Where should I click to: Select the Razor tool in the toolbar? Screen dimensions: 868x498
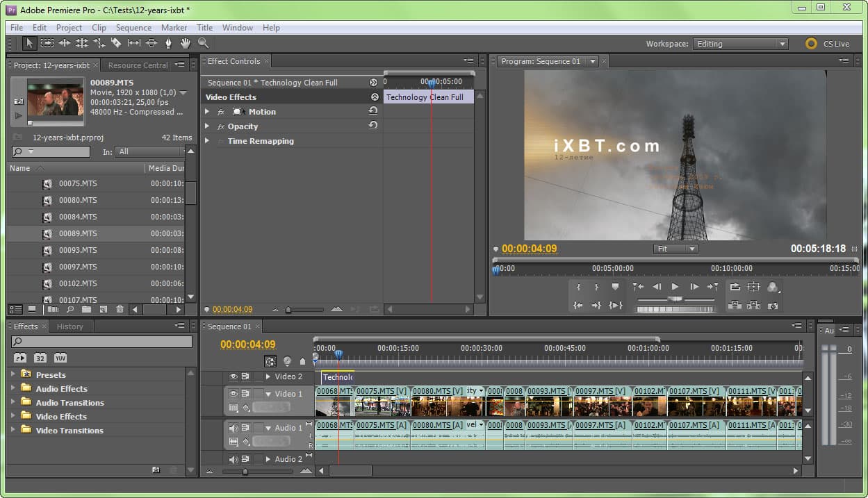[x=116, y=43]
